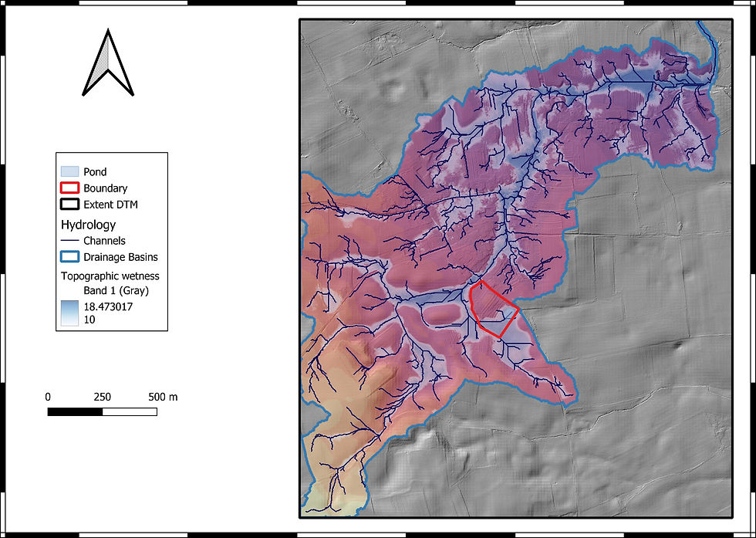The width and height of the screenshot is (756, 538).
Task: Select the blue Drainage Basins legend swatch
Action: tap(69, 257)
